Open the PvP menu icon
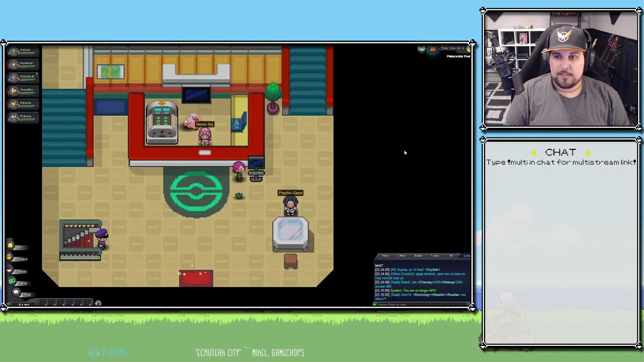The image size is (644, 362). (x=10, y=245)
